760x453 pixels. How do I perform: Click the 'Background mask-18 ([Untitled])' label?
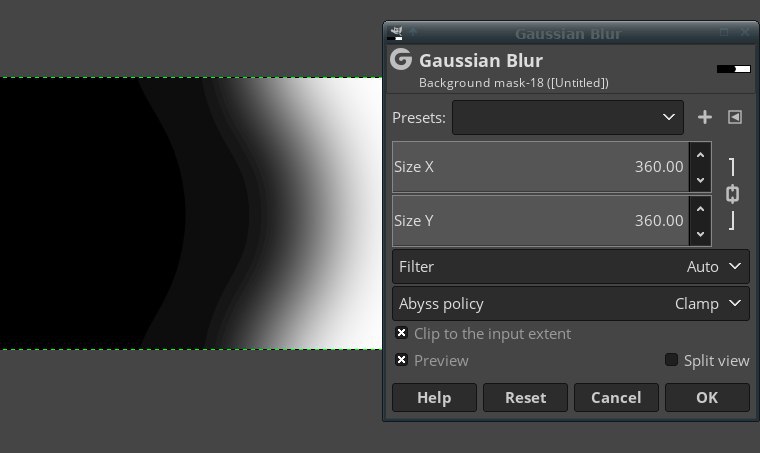point(514,83)
